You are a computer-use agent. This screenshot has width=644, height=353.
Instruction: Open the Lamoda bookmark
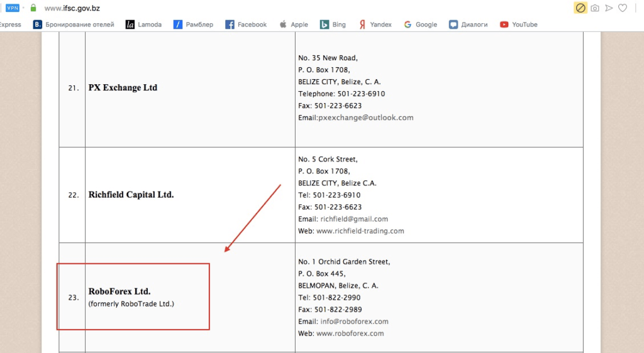(143, 24)
